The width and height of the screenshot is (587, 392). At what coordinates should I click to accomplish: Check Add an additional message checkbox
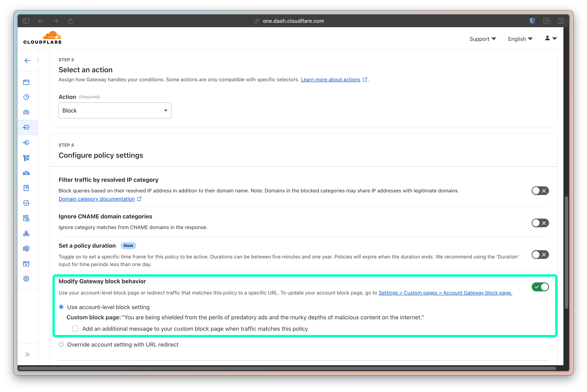[x=75, y=329]
